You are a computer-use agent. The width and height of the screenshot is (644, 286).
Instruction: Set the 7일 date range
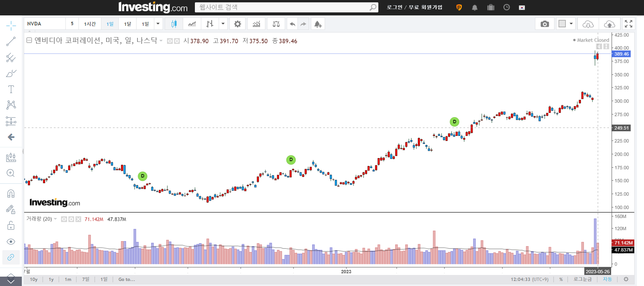(x=86, y=279)
